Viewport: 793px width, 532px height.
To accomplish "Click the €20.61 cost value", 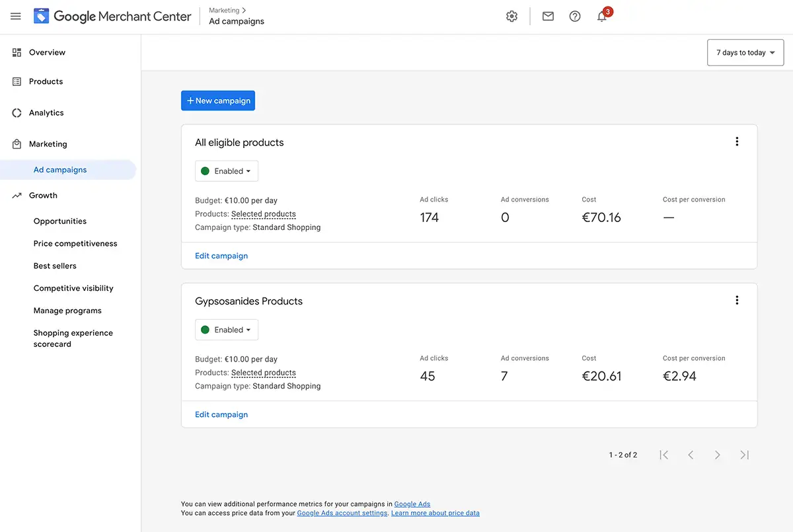I will point(601,376).
